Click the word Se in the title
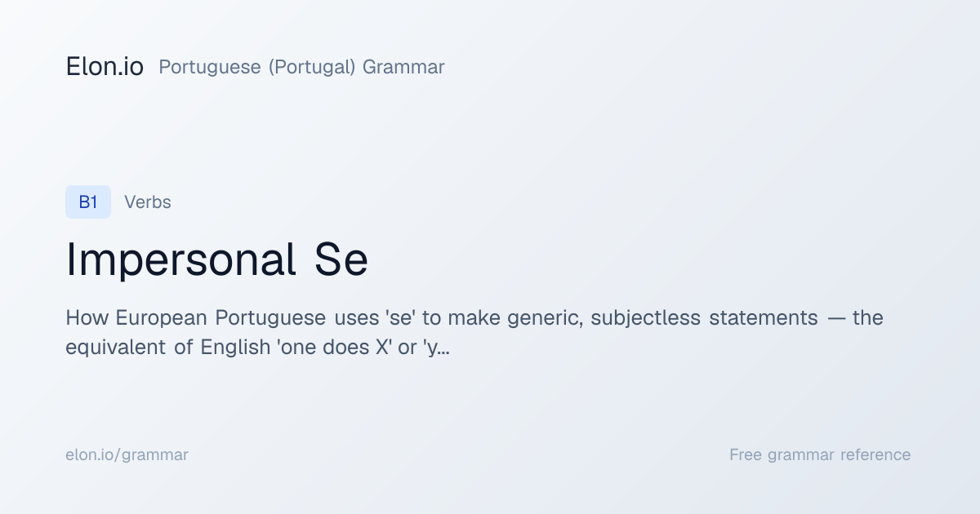The image size is (980, 514). click(x=341, y=260)
